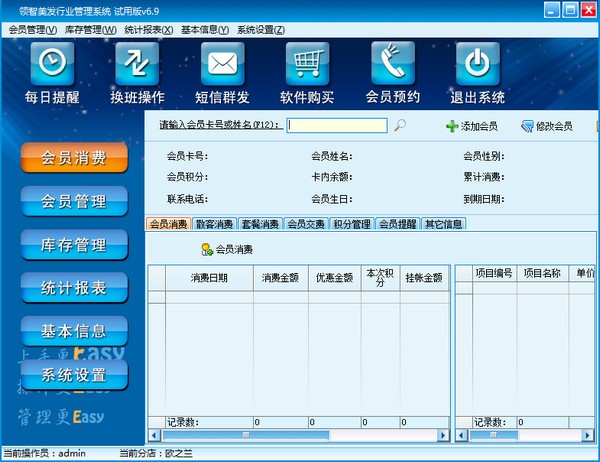The image size is (600, 462).
Task: Switch to the 会员交费 tab
Action: (x=306, y=224)
